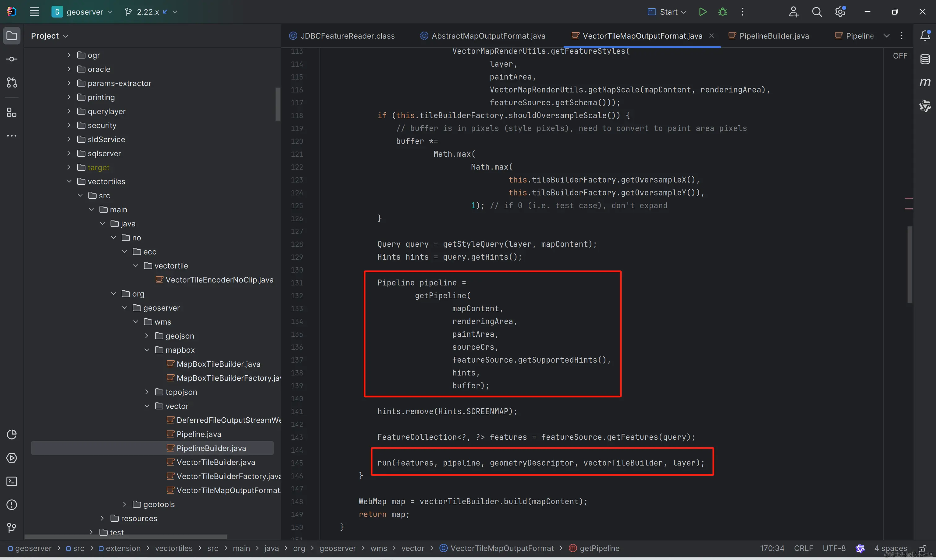Open Code With Me collaboration icon
The image size is (936, 560).
[794, 12]
